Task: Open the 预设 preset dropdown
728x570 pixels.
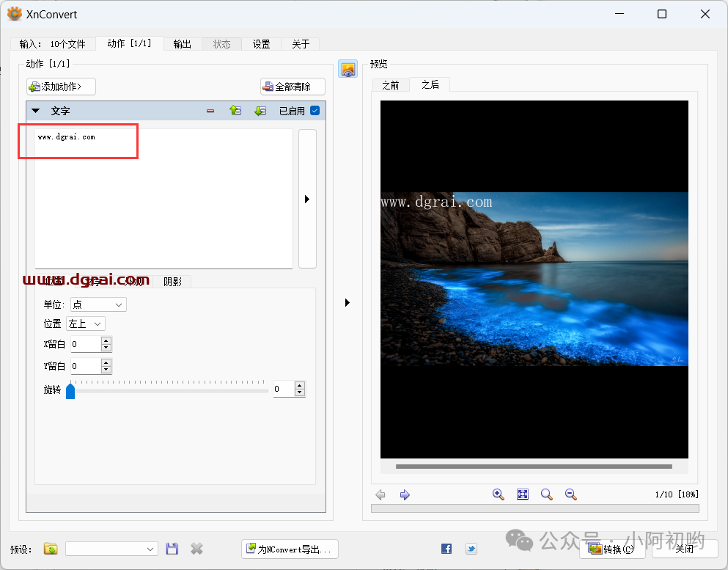Action: (x=111, y=549)
